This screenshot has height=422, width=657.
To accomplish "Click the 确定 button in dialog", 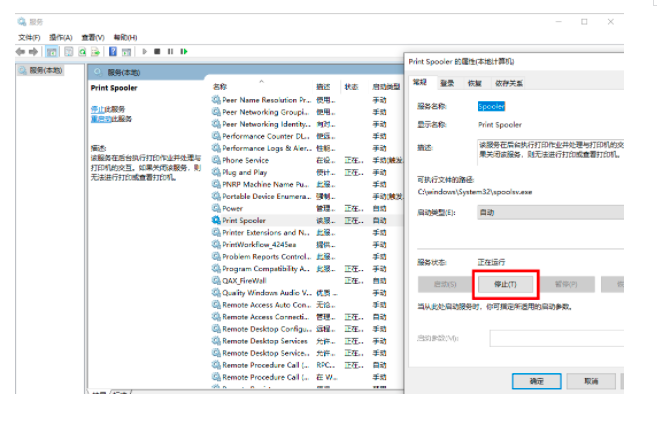I will pyautogui.click(x=536, y=381).
